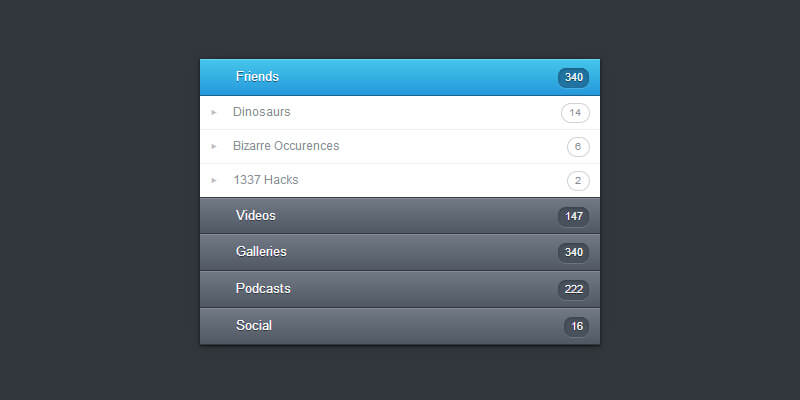Click the arrow icon beside Dinosaurs
The width and height of the screenshot is (800, 400).
214,112
